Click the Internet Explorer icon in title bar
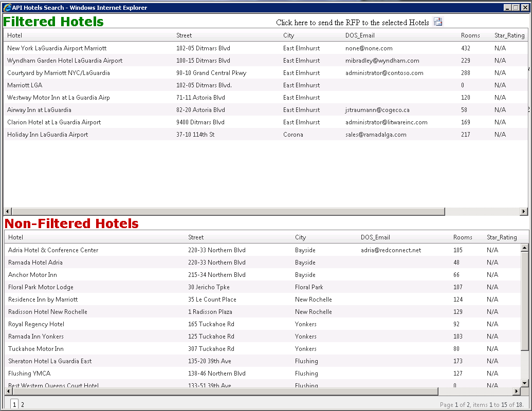Viewport: 532px width, 411px height. tap(7, 8)
